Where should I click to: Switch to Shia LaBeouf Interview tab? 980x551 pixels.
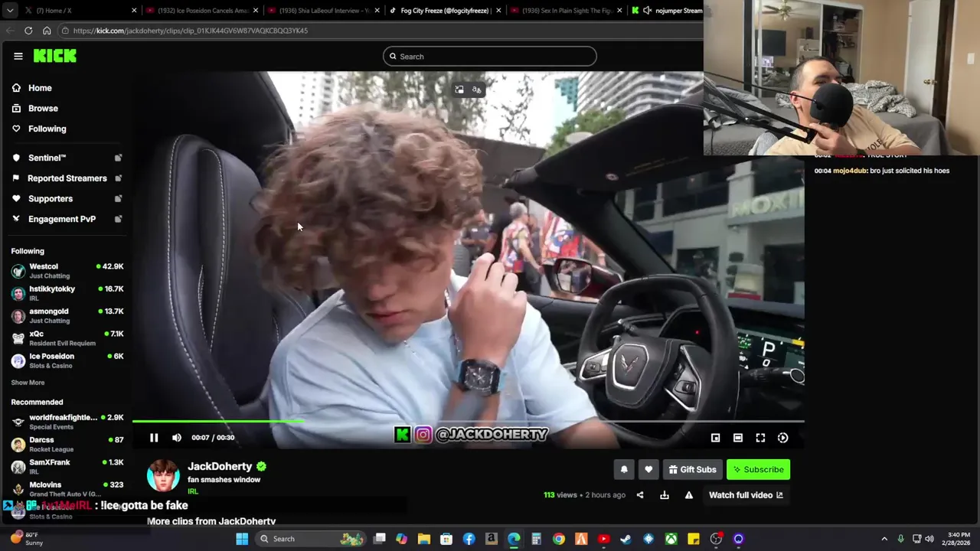coord(324,11)
